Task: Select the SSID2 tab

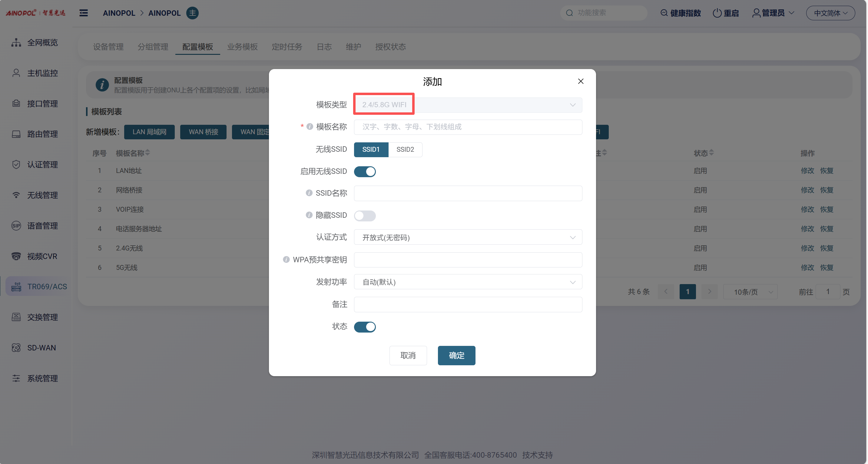Action: pyautogui.click(x=405, y=149)
